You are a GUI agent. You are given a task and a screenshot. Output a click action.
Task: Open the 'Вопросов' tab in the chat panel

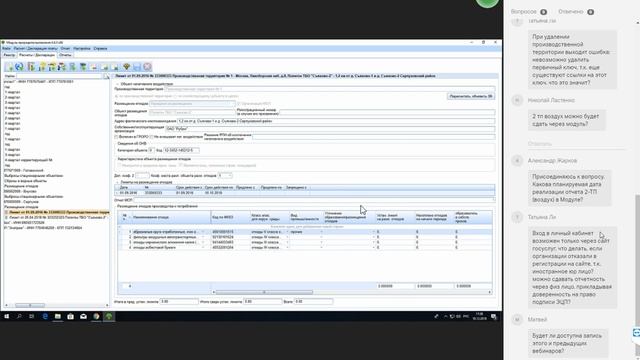pyautogui.click(x=529, y=12)
